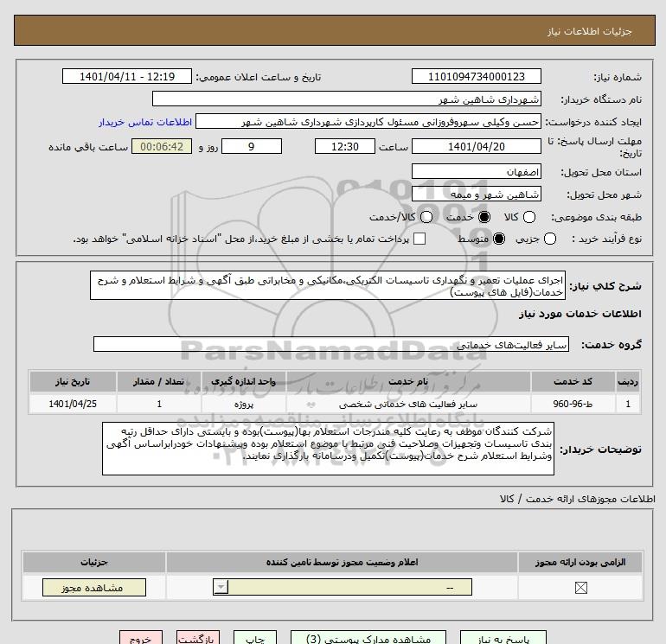Click the response deadline date 1401/04/20 field
666x644 pixels.
tap(476, 146)
